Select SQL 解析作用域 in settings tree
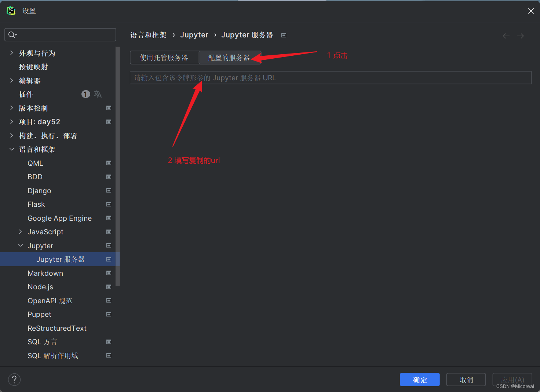 [x=53, y=356]
